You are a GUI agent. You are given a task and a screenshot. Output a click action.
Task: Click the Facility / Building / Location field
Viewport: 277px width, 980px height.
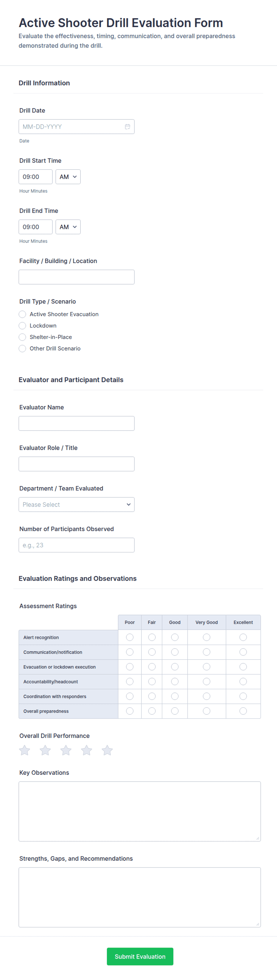[x=76, y=277]
